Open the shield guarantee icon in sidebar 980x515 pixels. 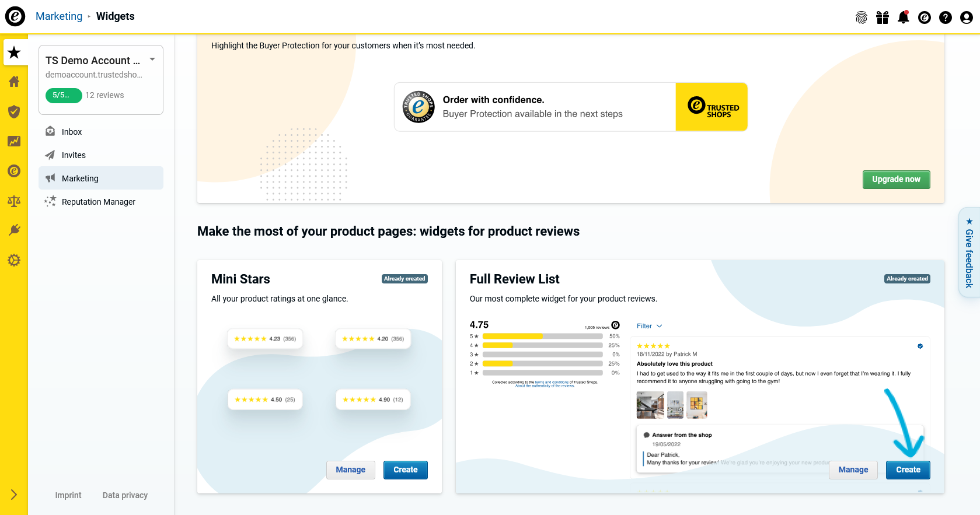[14, 111]
